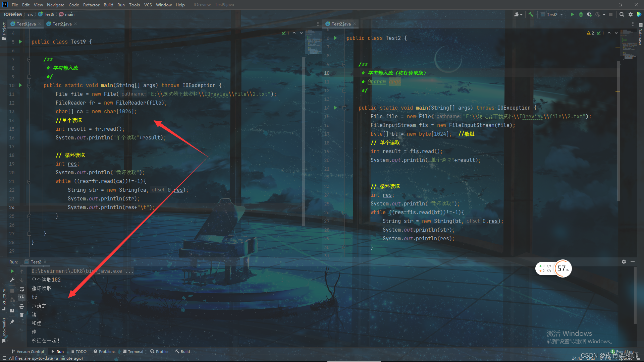Image resolution: width=644 pixels, height=362 pixels.
Task: Switch to left-pane Test2.java tab
Action: click(62, 24)
